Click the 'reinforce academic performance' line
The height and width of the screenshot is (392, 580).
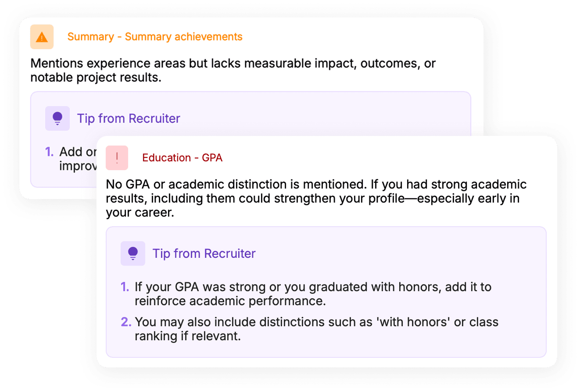pos(230,302)
